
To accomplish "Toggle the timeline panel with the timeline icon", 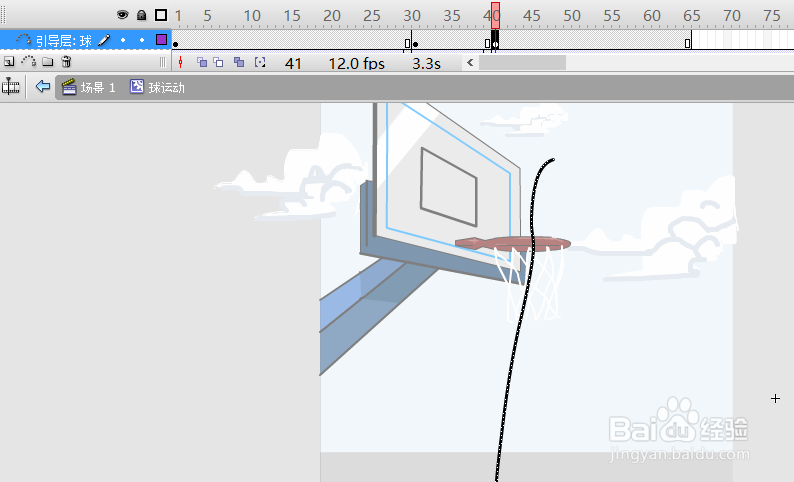I will pyautogui.click(x=11, y=87).
